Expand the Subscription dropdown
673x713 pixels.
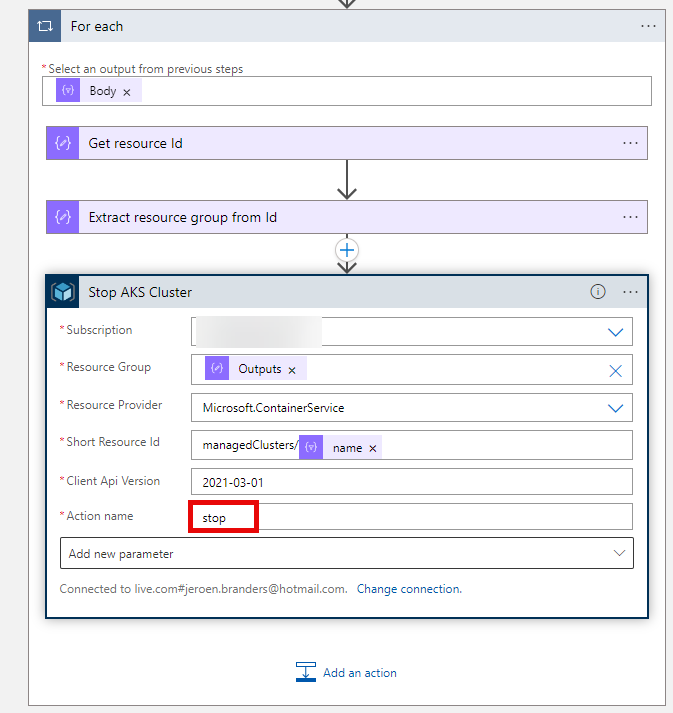(x=615, y=332)
